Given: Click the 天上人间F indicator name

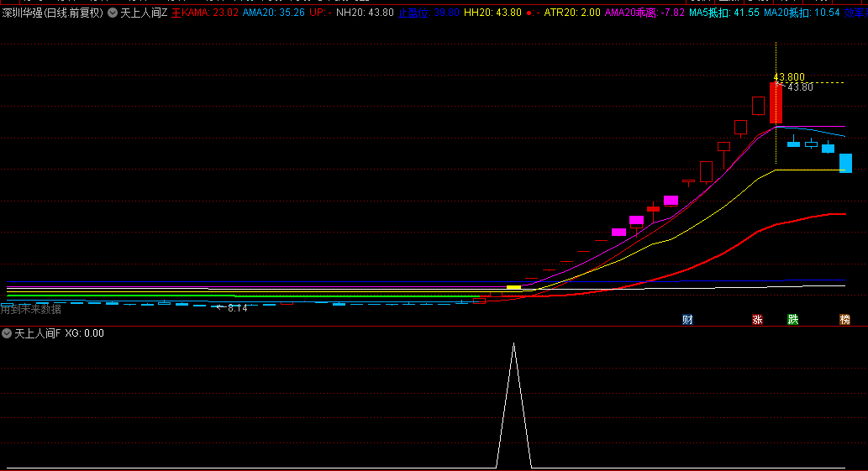Looking at the screenshot, I should coord(38,333).
